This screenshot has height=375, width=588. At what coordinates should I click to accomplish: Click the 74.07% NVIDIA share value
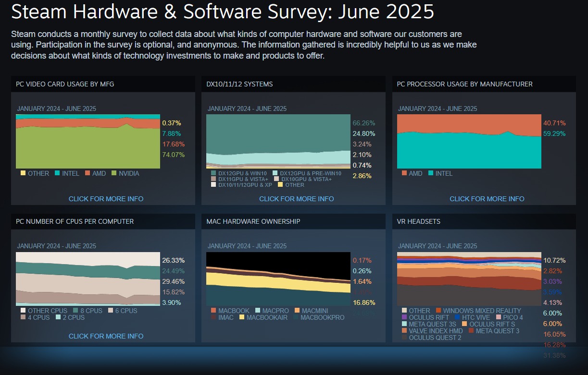[x=174, y=155]
